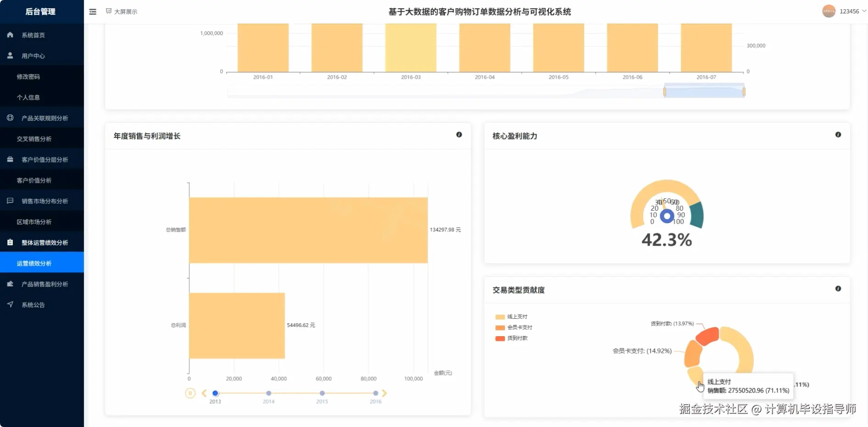The width and height of the screenshot is (868, 427).
Task: Toggle the 货到付款 legend item
Action: coord(511,338)
